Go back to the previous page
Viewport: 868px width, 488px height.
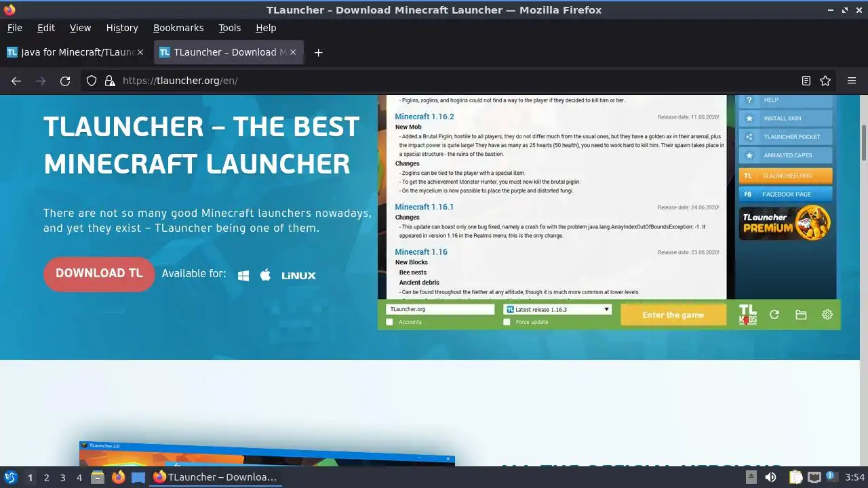[x=16, y=81]
